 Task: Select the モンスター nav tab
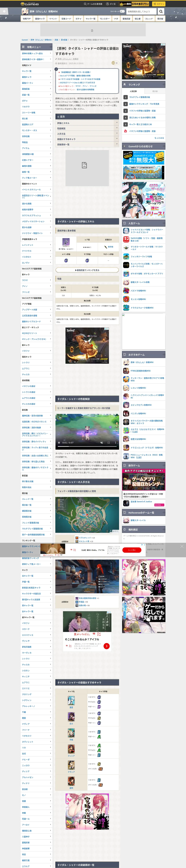coord(105,19)
